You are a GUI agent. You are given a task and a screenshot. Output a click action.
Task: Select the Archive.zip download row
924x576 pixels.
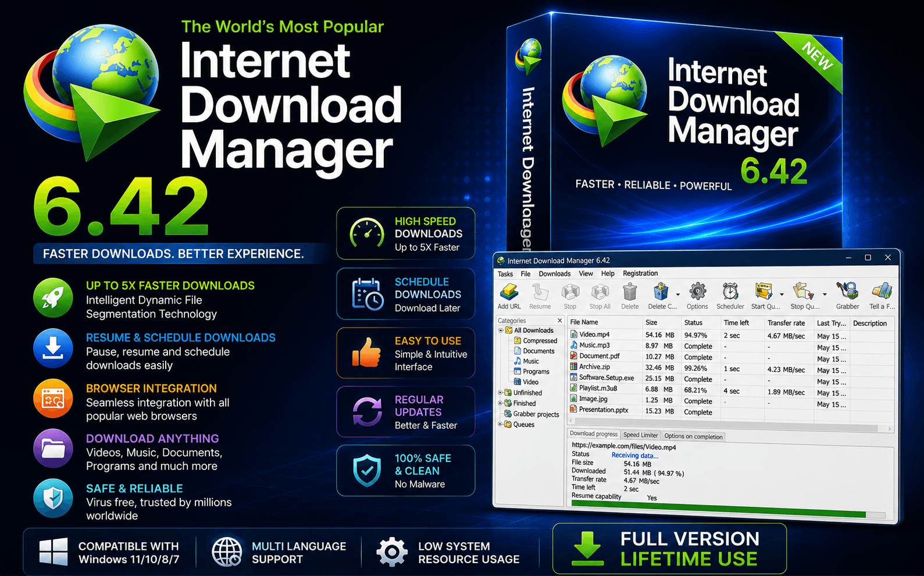[x=731, y=368]
